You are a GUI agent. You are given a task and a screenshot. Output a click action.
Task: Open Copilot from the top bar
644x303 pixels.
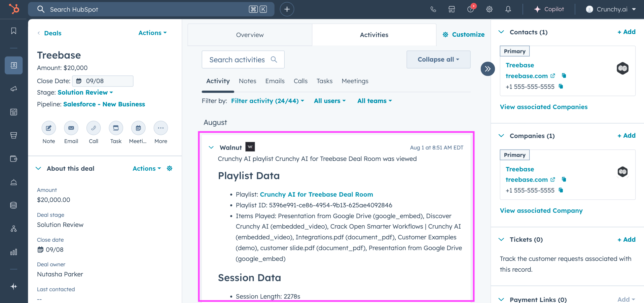(x=549, y=9)
